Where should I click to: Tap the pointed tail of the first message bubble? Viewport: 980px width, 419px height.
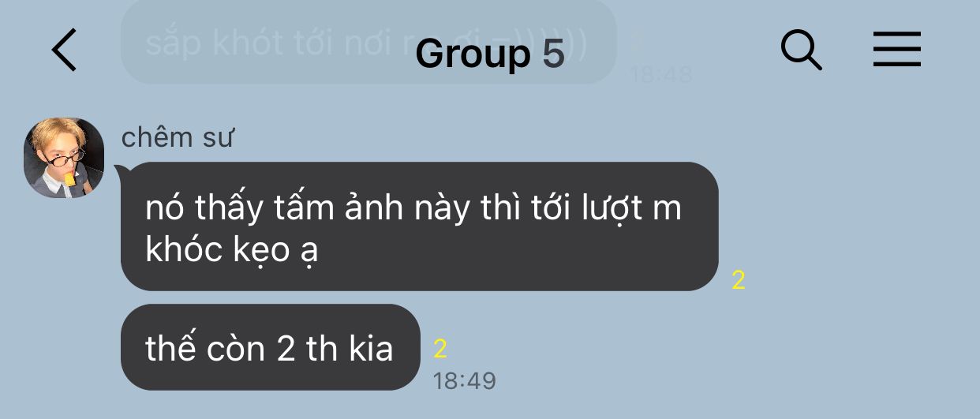tap(121, 170)
